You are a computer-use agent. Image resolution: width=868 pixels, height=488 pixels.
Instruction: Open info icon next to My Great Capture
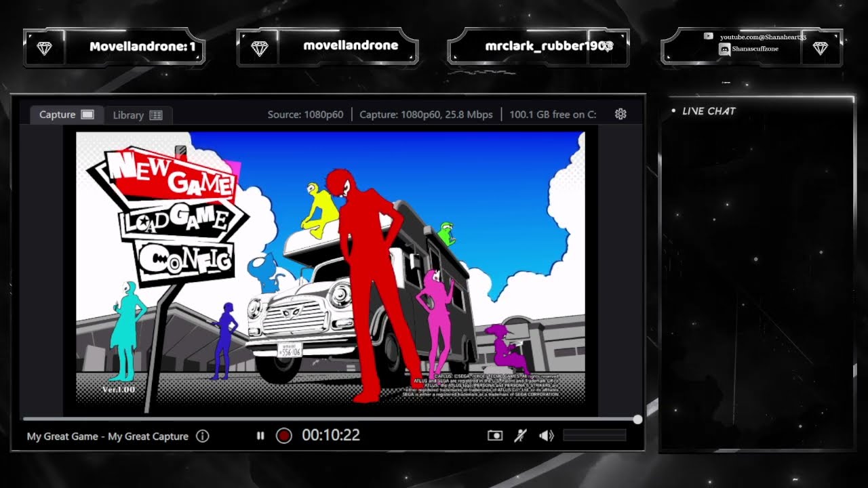(x=202, y=436)
